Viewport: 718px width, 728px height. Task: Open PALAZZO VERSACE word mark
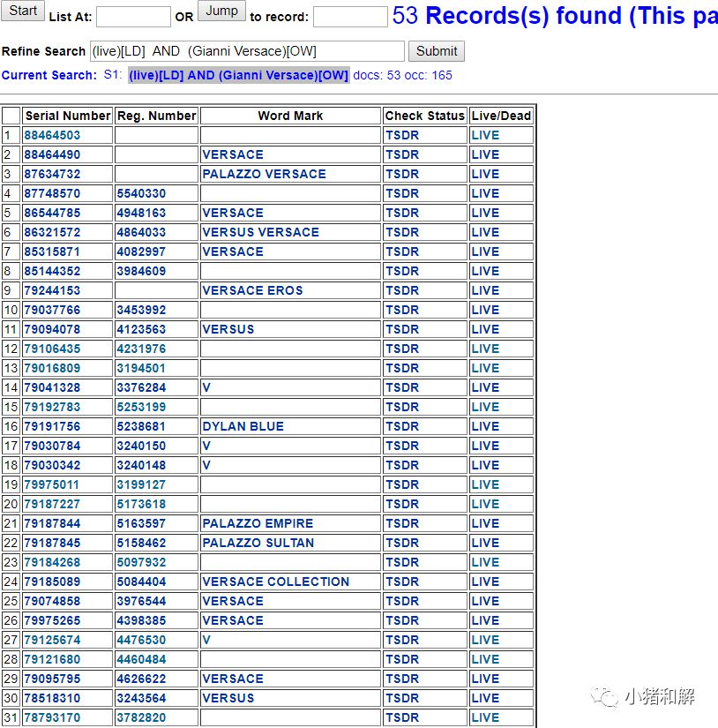pyautogui.click(x=264, y=174)
